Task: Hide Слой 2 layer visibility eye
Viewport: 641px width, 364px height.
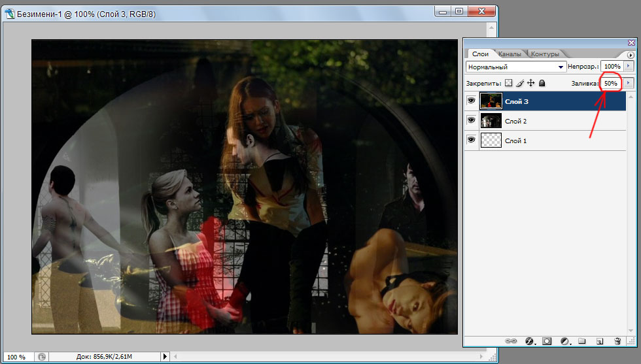Action: pyautogui.click(x=471, y=121)
